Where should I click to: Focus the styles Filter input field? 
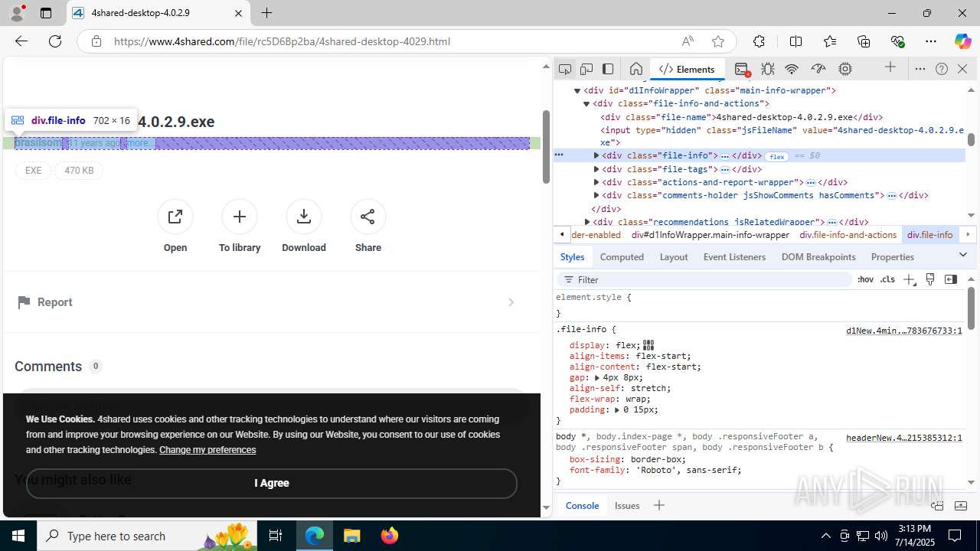click(x=704, y=280)
